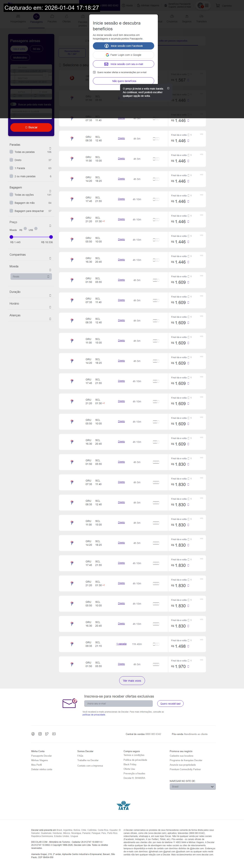This screenshot has height=868, width=244.
Task: Open the Reais currency dropdown
Action: [x=31, y=277]
